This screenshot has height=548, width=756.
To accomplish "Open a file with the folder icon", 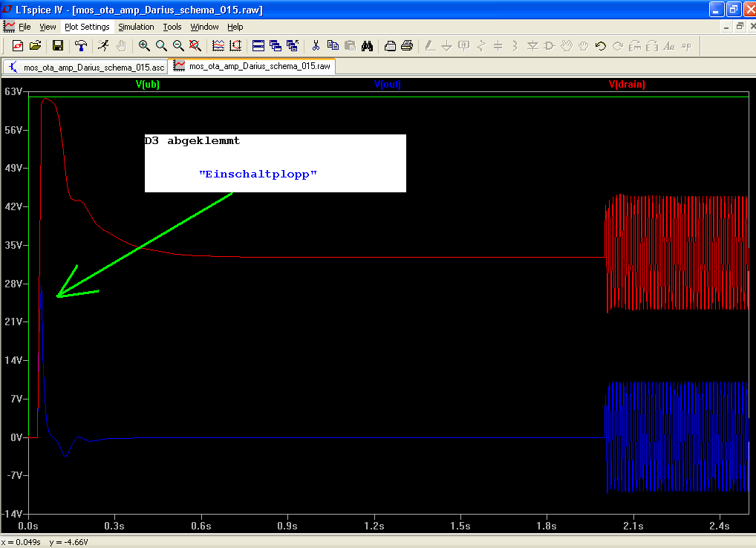I will point(35,46).
